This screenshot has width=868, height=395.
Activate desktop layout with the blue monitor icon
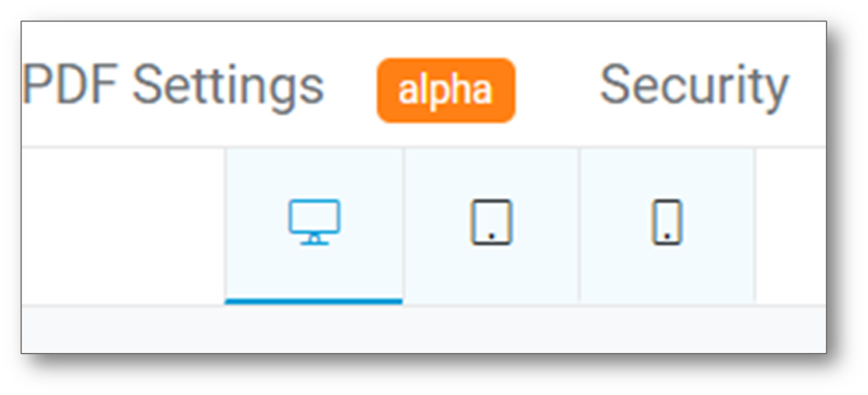(314, 222)
